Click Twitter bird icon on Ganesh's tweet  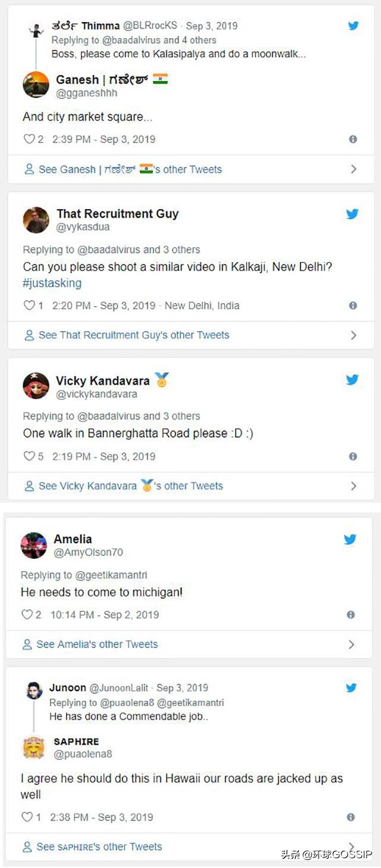click(353, 26)
